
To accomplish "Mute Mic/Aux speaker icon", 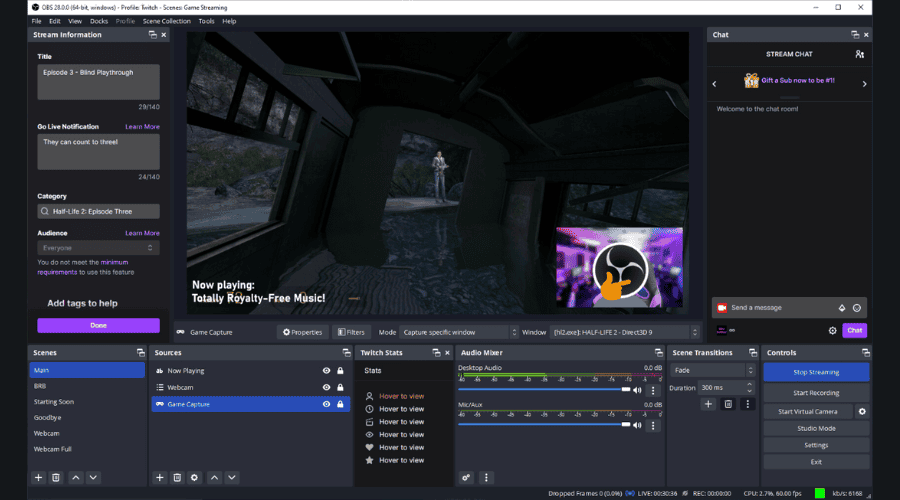I will coord(637,425).
